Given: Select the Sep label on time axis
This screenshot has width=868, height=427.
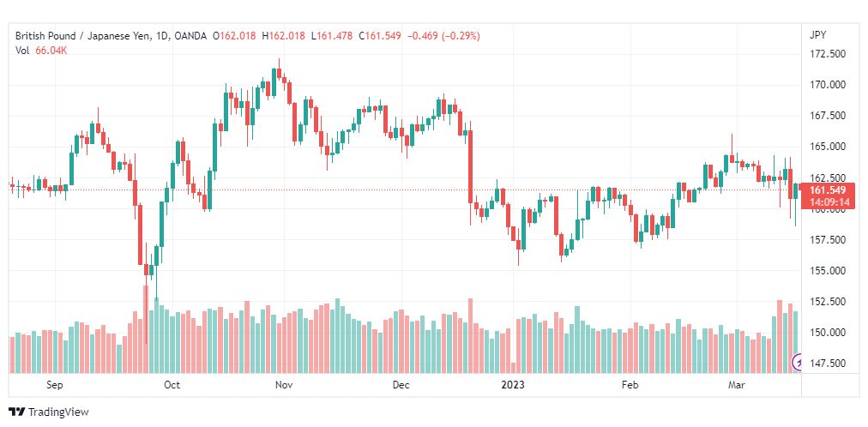Looking at the screenshot, I should pyautogui.click(x=54, y=385).
